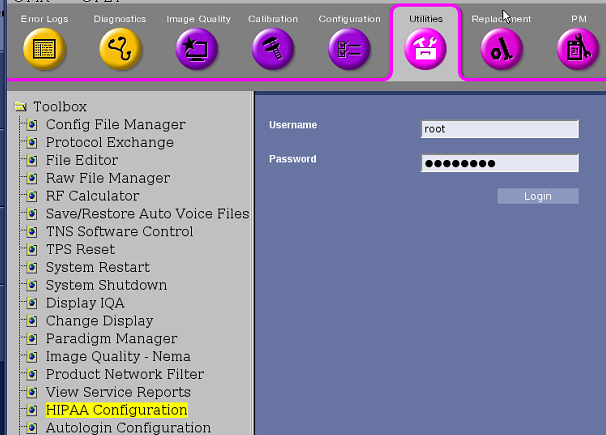Focus the Password input field

coord(500,163)
